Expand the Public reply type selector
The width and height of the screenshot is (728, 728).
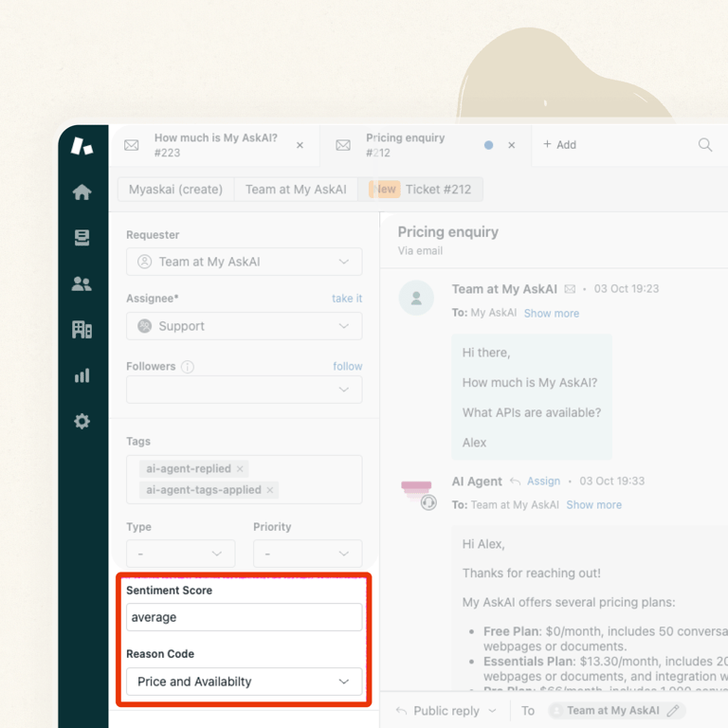coord(446,711)
